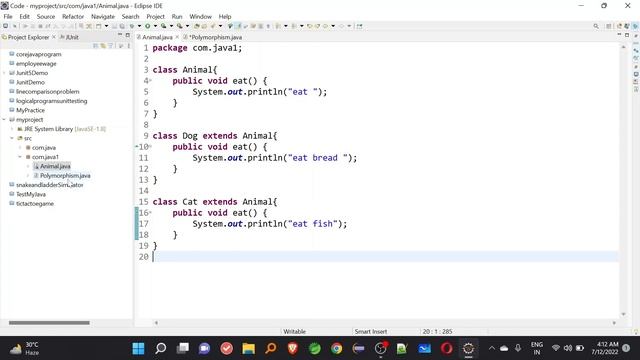Click Project Explorer horizontal scrollbar thumb
Viewport: 640px width, 360px height.
[x=49, y=323]
